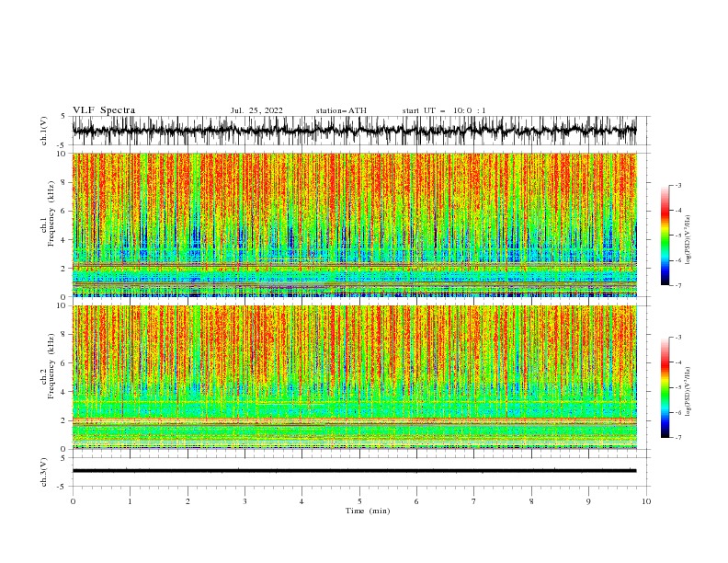728x563 pixels.
Task: Click the "-7" tick on ch.2 colorbar
Action: 678,438
